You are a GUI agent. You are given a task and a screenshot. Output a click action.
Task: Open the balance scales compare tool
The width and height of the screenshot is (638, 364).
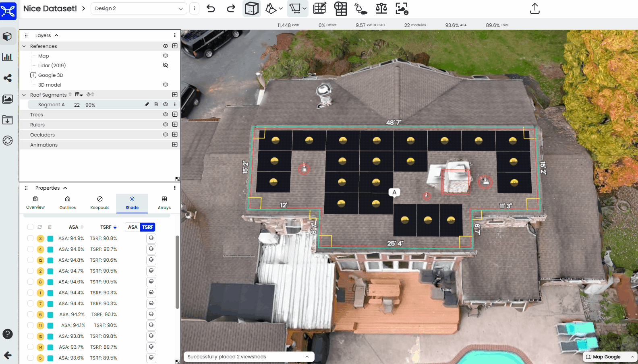point(381,8)
